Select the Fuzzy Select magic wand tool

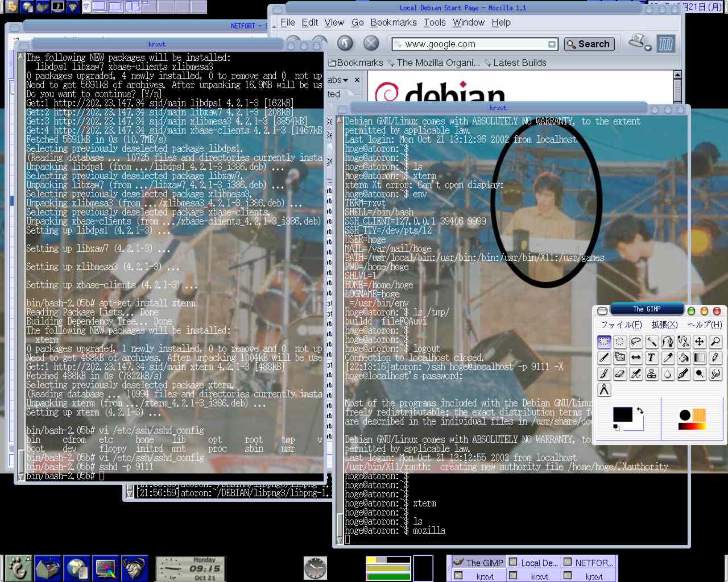click(x=652, y=342)
